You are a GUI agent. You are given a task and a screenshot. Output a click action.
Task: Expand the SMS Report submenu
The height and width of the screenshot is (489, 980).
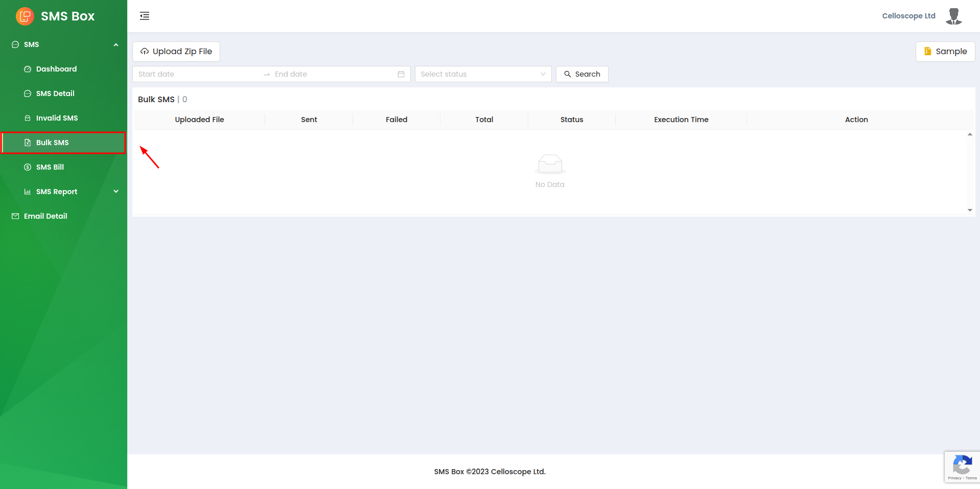(116, 192)
